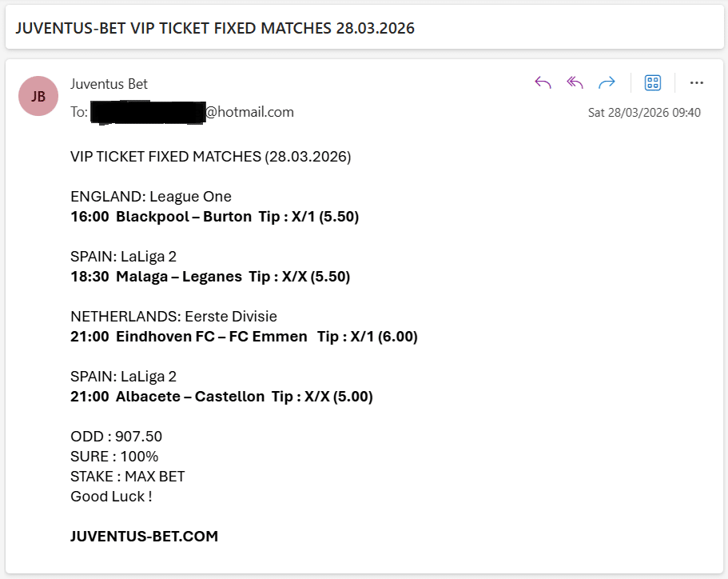Click the Malaga – Leganes tip line

[x=210, y=277]
